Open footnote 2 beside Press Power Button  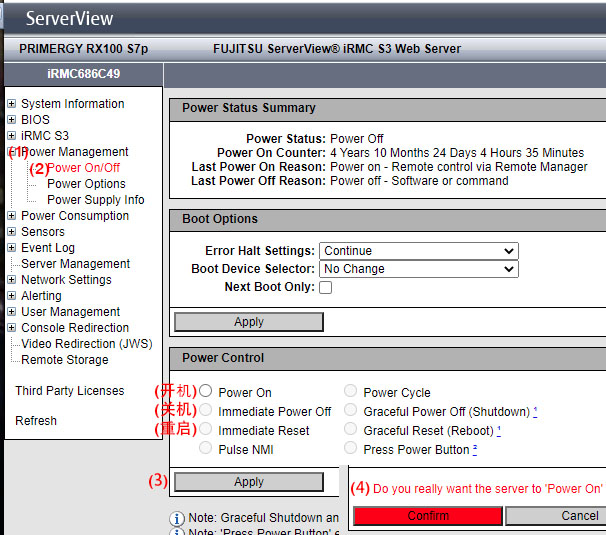point(475,450)
